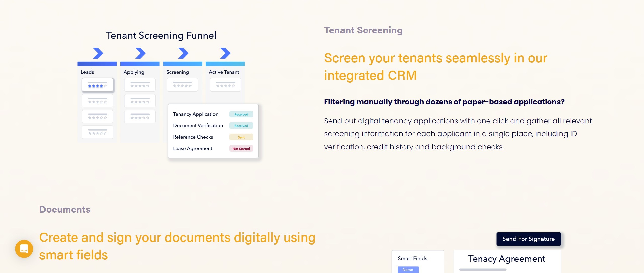The width and height of the screenshot is (644, 273).
Task: Click the Active Tenant column label
Action: [x=224, y=72]
